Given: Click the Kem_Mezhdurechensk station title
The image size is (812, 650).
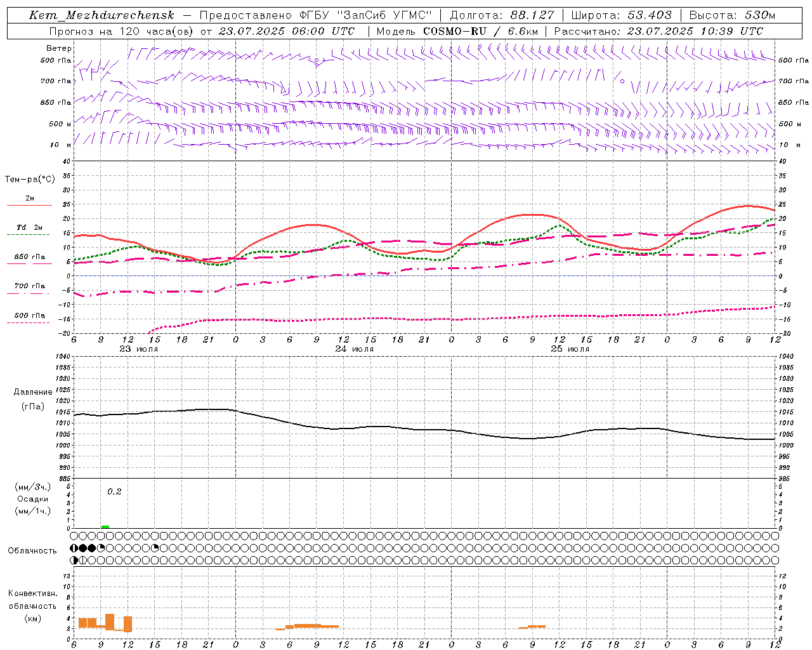Looking at the screenshot, I should click(x=101, y=15).
